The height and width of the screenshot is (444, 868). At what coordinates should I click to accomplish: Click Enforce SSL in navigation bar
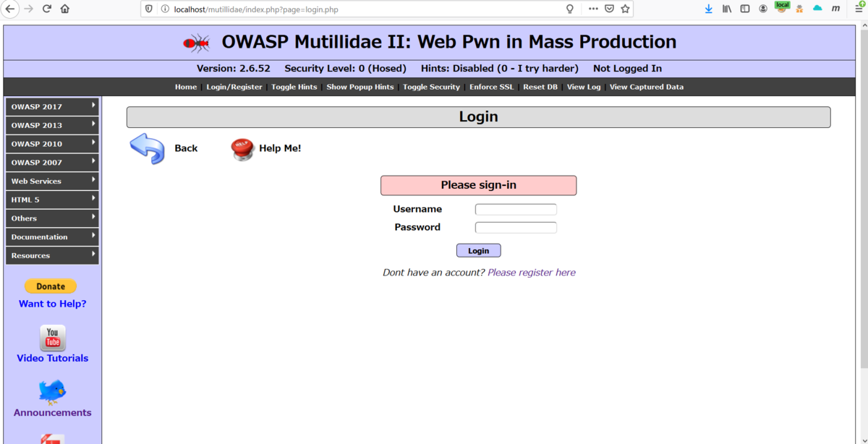[x=492, y=87]
